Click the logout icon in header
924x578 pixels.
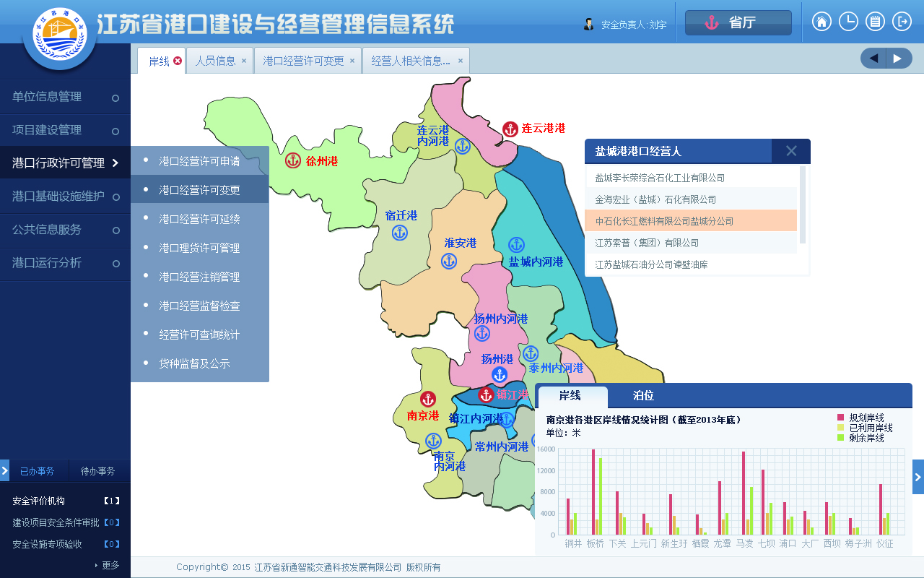pos(902,22)
